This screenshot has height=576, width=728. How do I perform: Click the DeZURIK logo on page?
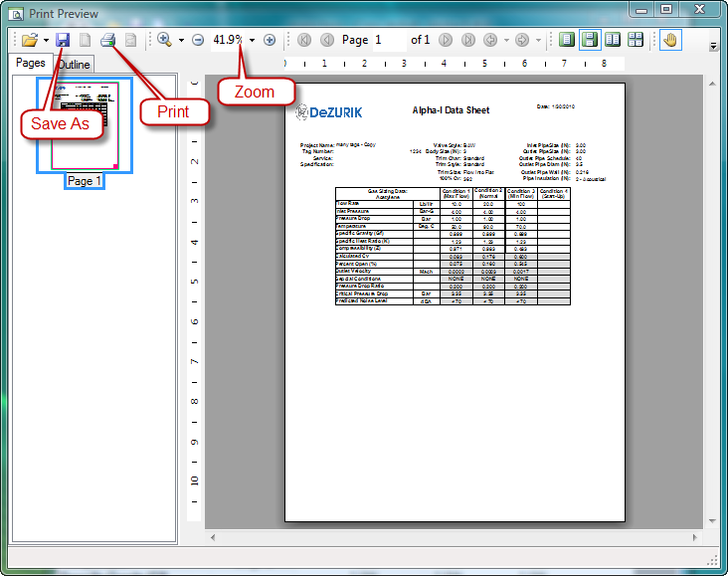(x=329, y=112)
